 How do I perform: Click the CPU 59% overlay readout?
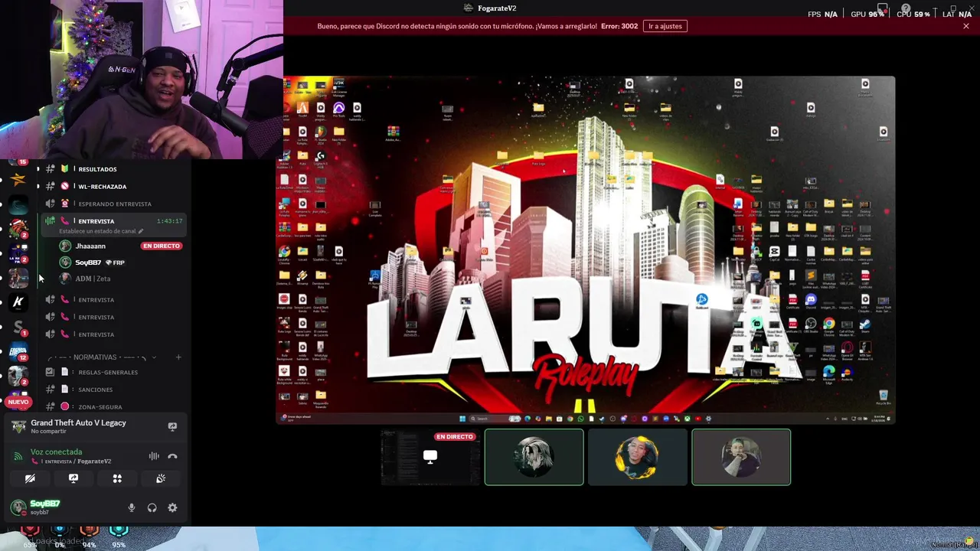tap(913, 14)
